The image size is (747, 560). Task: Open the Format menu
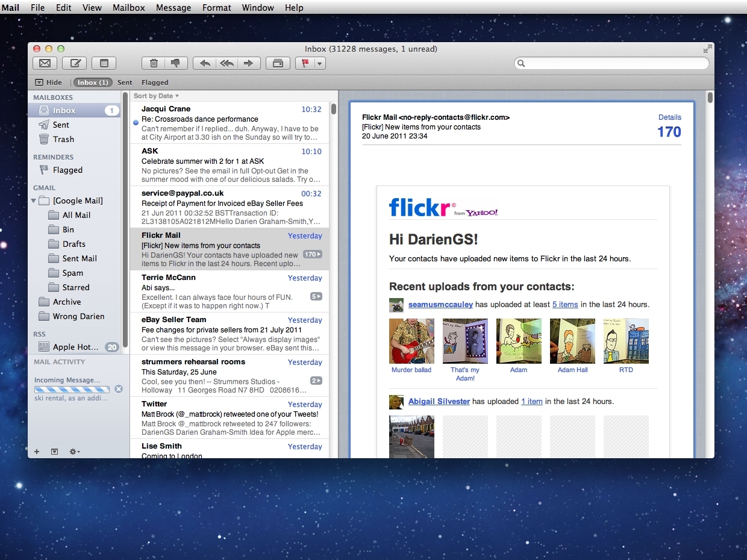click(x=217, y=8)
